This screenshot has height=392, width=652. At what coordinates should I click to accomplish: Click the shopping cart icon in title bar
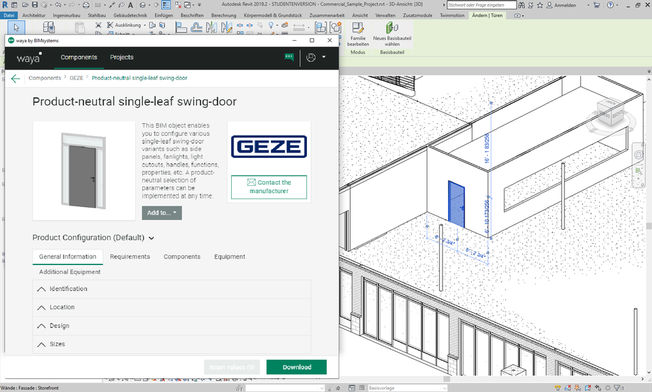point(597,5)
